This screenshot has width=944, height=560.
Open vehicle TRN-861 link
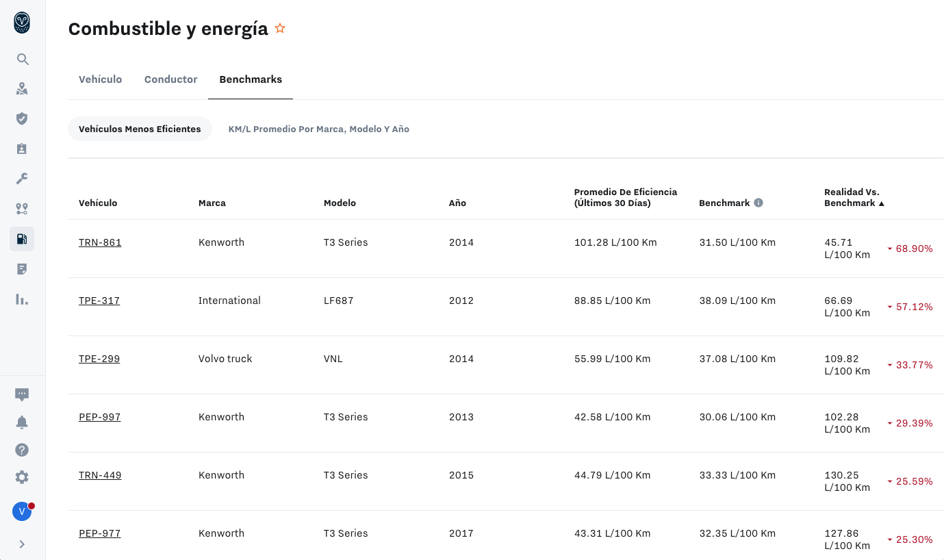click(x=100, y=242)
